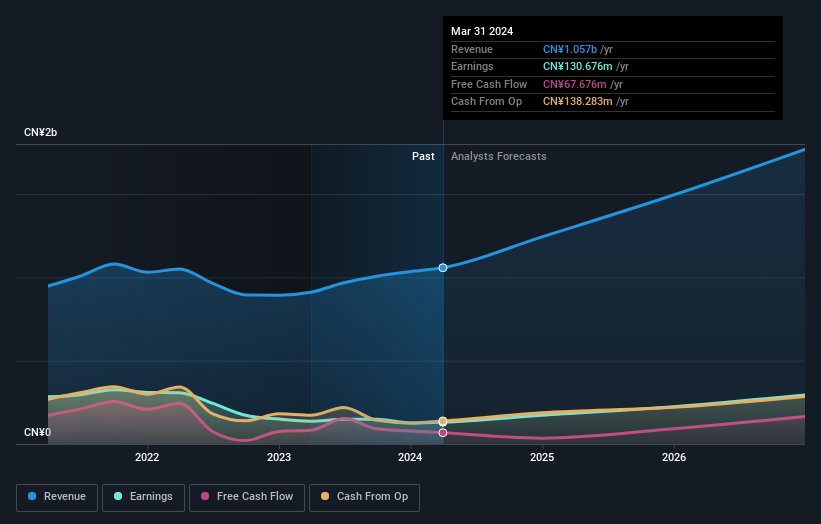This screenshot has width=821, height=524.
Task: Click the CN¥2b y-axis label
Action: coord(40,132)
